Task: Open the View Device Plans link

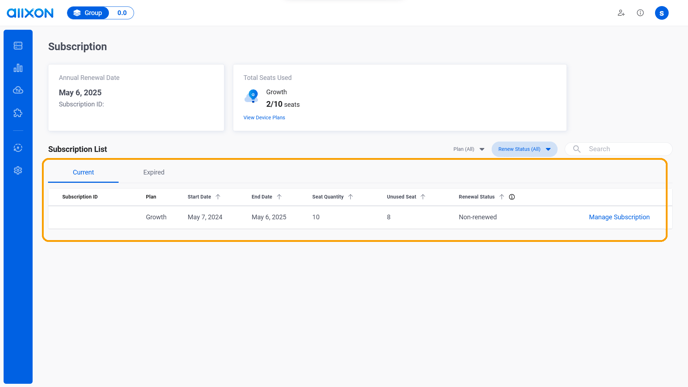Action: [x=264, y=118]
